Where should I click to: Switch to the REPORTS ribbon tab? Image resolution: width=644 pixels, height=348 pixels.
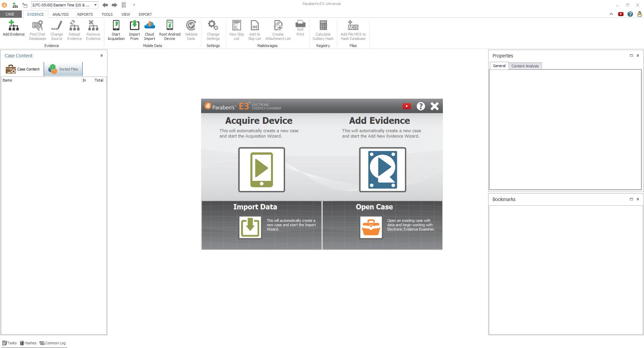pyautogui.click(x=85, y=14)
